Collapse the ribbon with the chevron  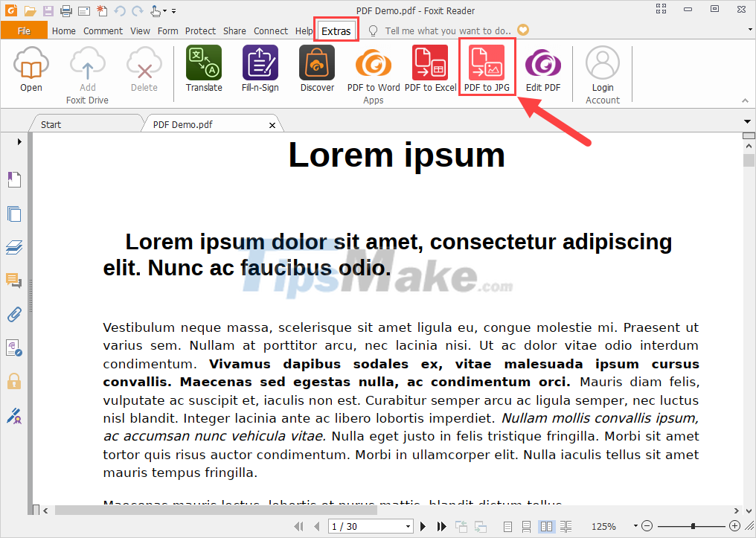pos(744,99)
